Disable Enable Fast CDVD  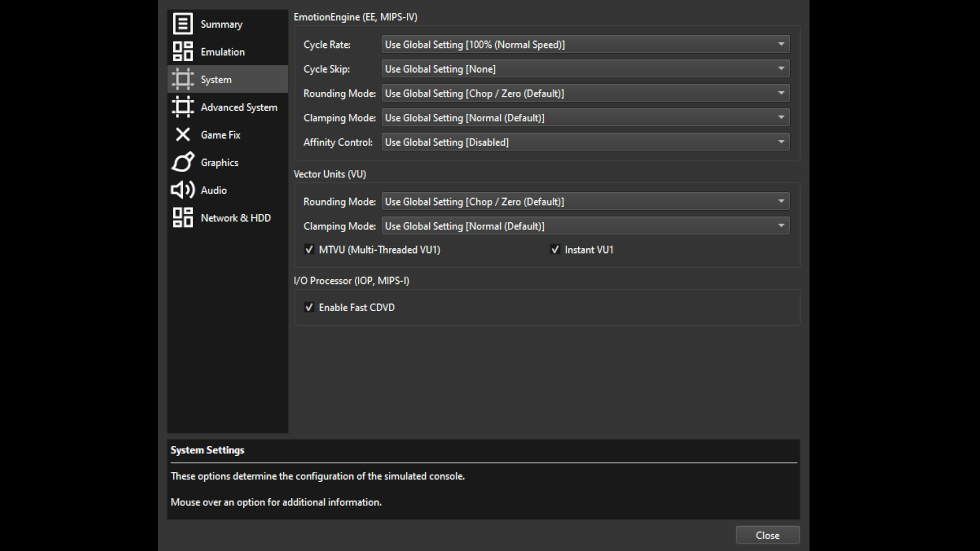[309, 307]
